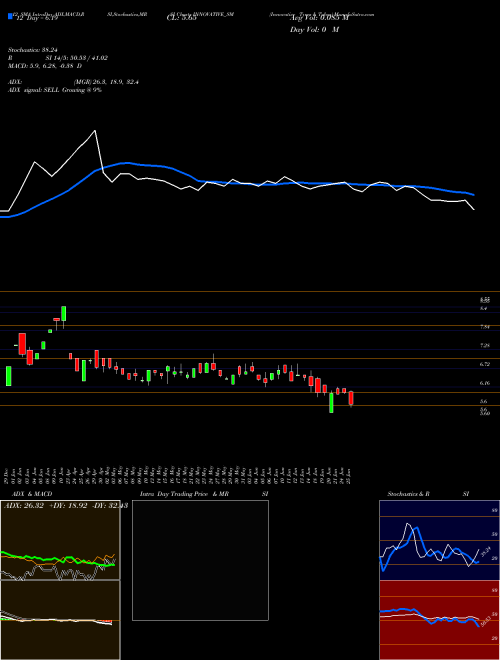Image resolution: width=500 pixels, height=660 pixels.
Task: Click the long green candle near chart low
Action: pyautogui.click(x=331, y=402)
